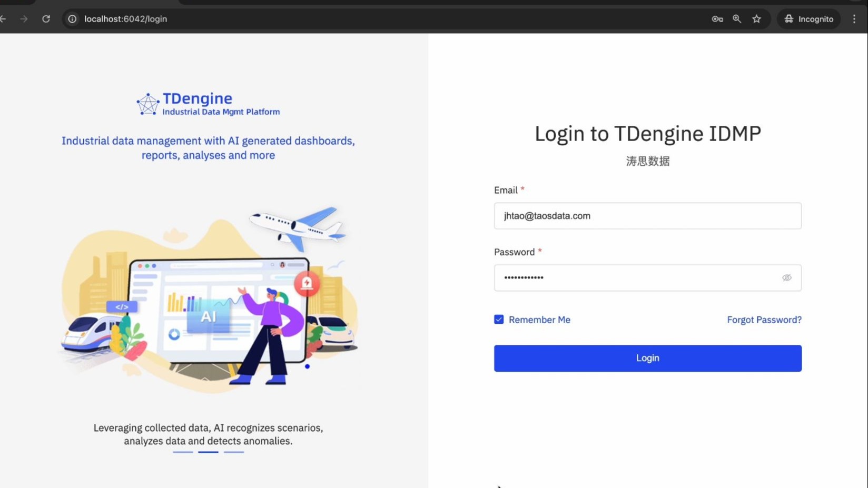Click the TDengine logo

(208, 104)
